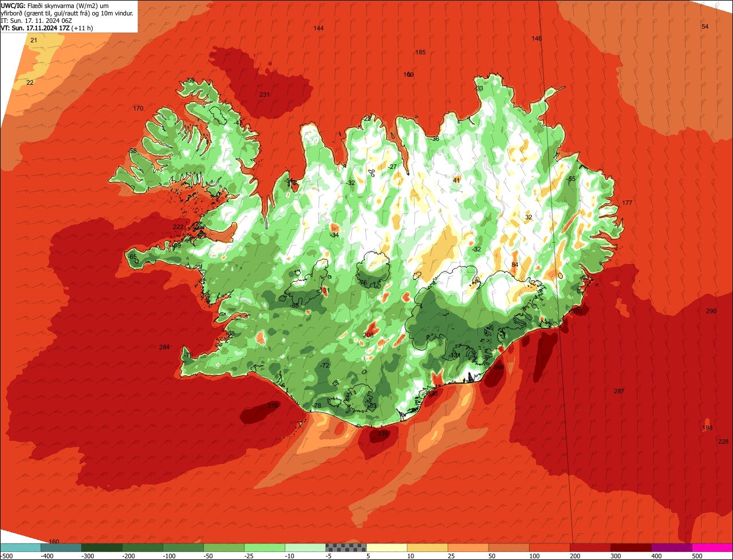The width and height of the screenshot is (733, 560).
Task: Click the '144' value on the map
Action: point(318,28)
